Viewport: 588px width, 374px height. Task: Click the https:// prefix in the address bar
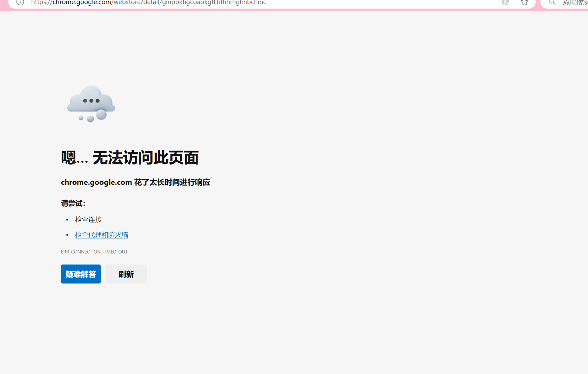point(41,3)
